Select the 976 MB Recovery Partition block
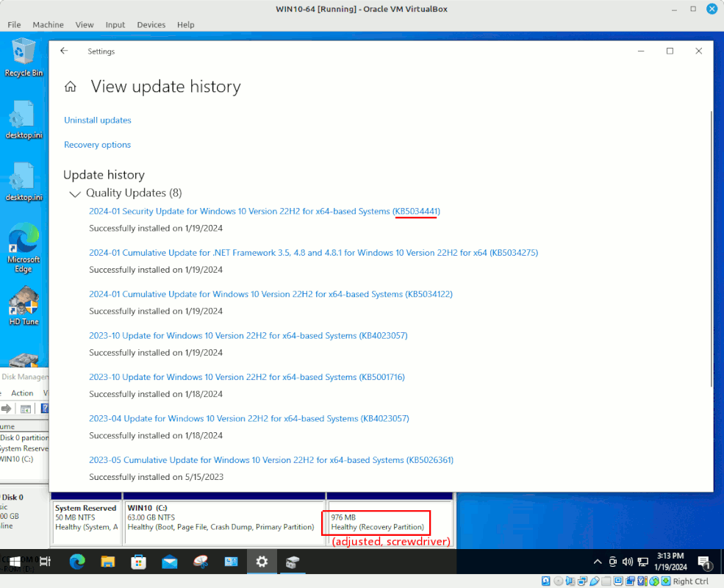 390,523
